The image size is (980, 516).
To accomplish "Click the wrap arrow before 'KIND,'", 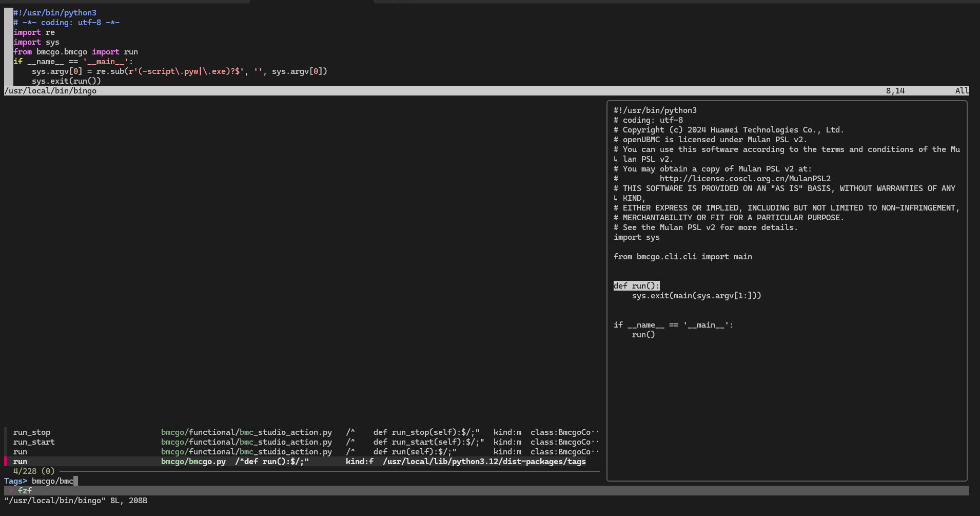I will coord(616,198).
